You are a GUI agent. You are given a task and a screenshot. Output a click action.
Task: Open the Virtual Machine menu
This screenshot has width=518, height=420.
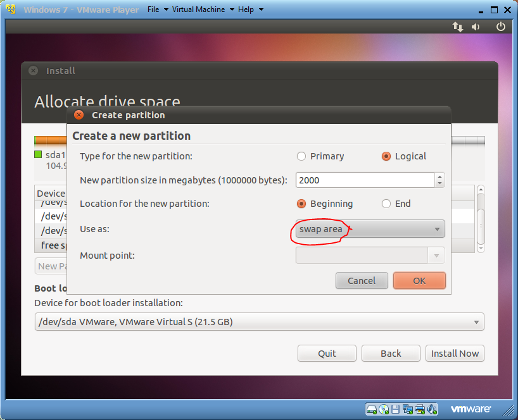pyautogui.click(x=198, y=9)
